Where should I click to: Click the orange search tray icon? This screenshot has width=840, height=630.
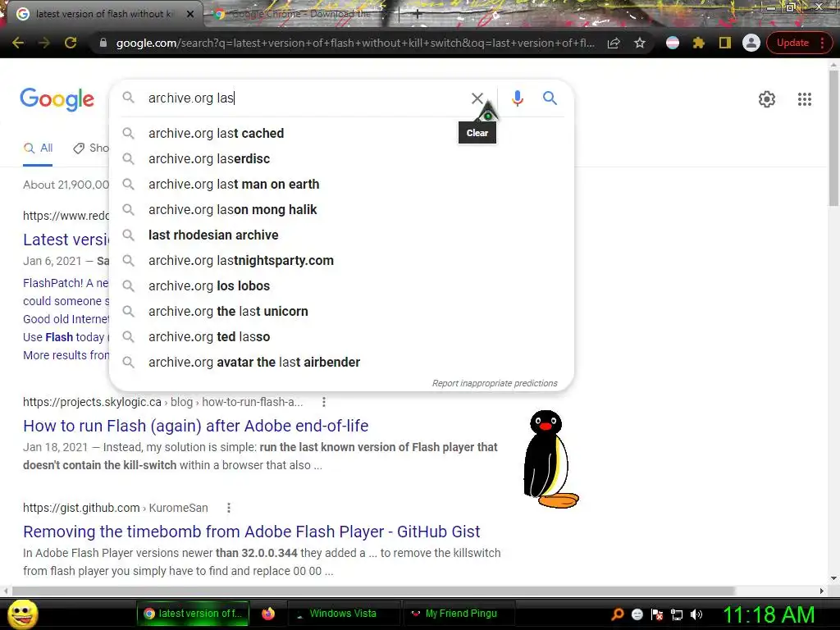[618, 614]
